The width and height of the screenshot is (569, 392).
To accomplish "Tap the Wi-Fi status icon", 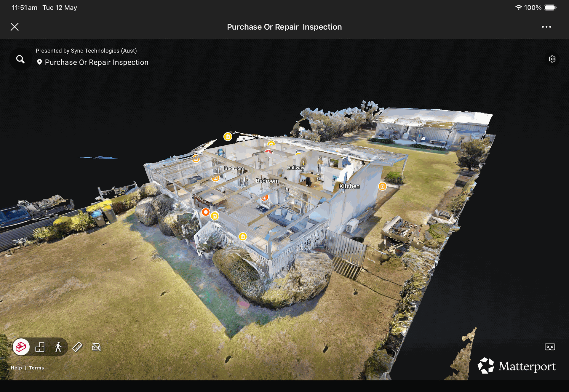I will click(518, 7).
